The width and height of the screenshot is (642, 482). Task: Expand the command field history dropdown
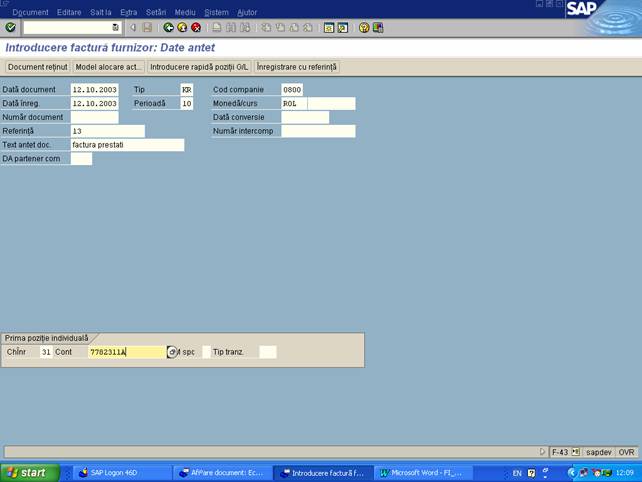(116, 28)
